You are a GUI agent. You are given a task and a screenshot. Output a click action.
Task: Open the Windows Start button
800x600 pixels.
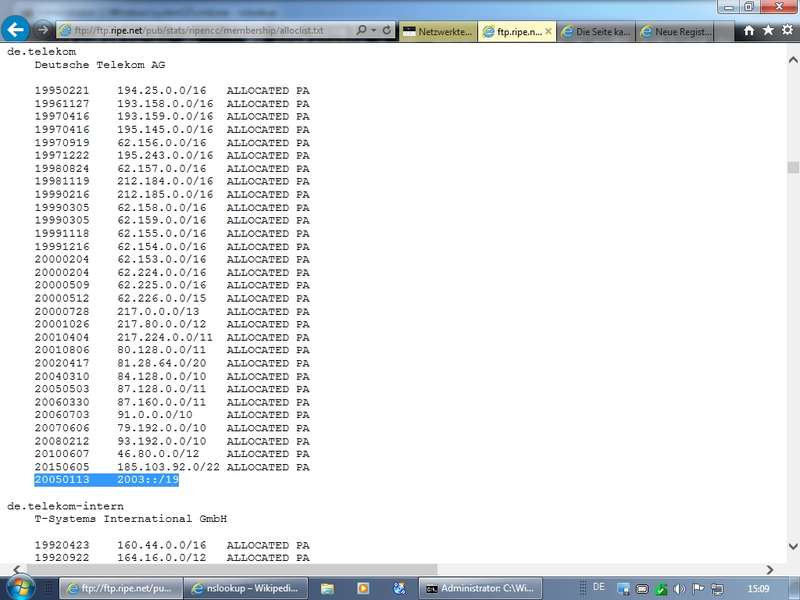pos(19,588)
